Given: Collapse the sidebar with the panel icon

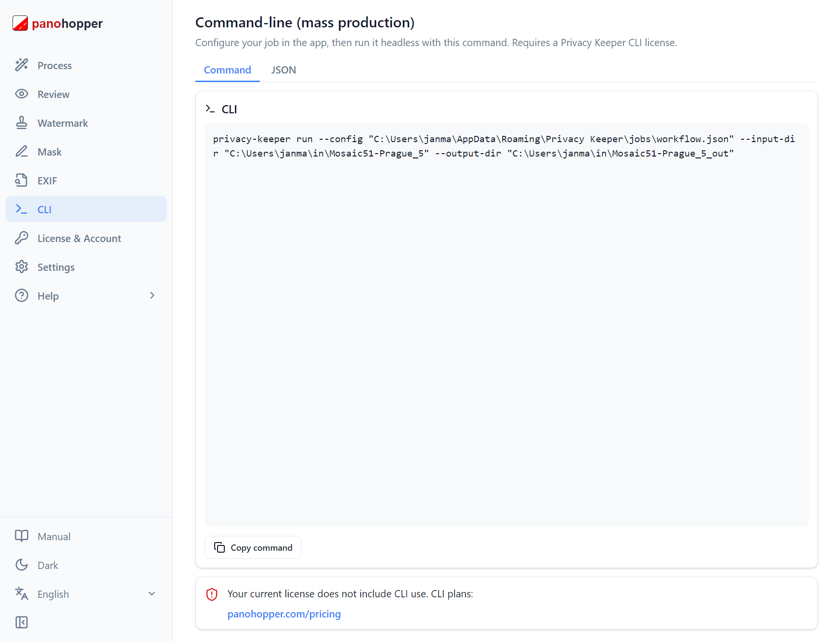Looking at the screenshot, I should pos(22,622).
